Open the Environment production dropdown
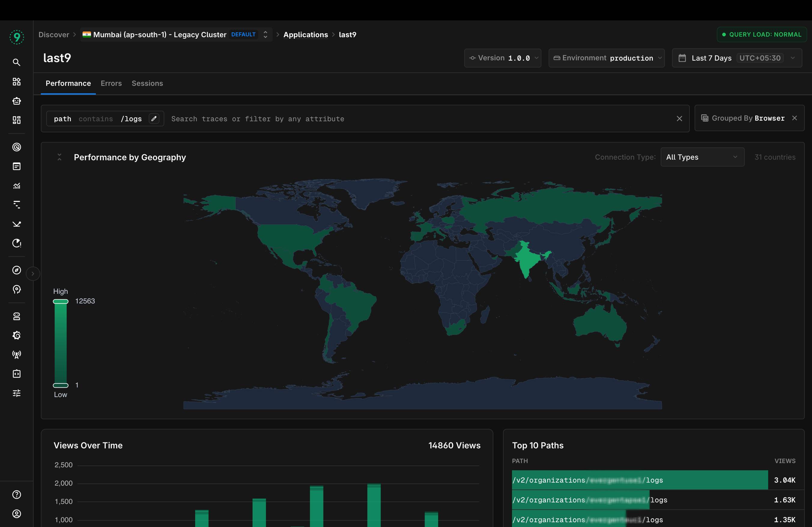The width and height of the screenshot is (812, 527). coord(606,58)
